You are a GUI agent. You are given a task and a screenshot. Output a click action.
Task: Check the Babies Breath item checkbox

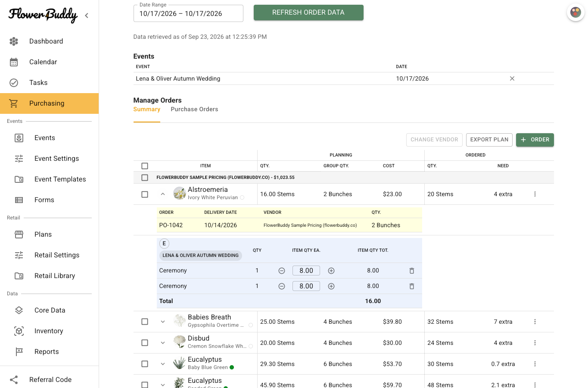tap(145, 322)
